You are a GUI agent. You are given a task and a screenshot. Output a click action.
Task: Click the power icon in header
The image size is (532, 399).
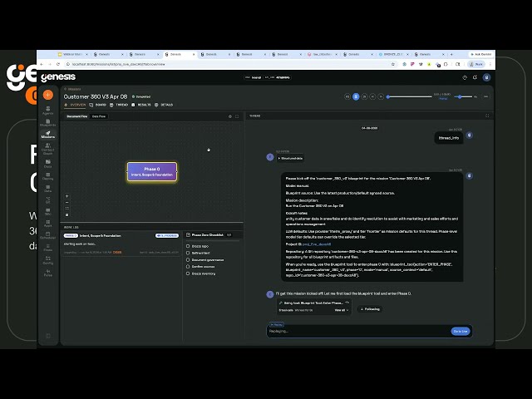[x=465, y=77]
